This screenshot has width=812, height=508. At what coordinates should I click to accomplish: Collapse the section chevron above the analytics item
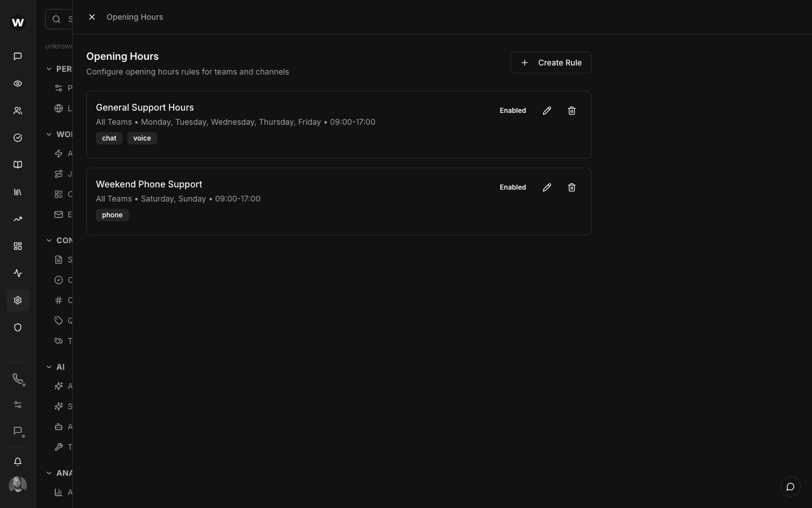tap(49, 473)
